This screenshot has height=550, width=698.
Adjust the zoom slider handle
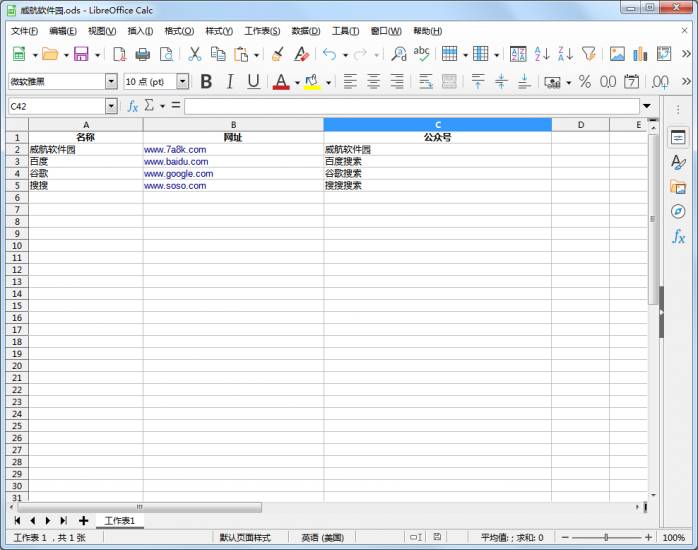(x=606, y=538)
